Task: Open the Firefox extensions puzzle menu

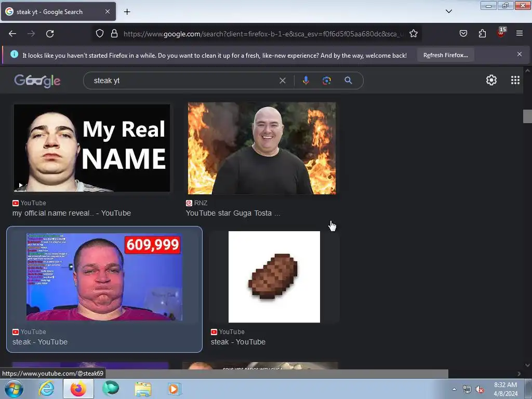Action: 482,34
